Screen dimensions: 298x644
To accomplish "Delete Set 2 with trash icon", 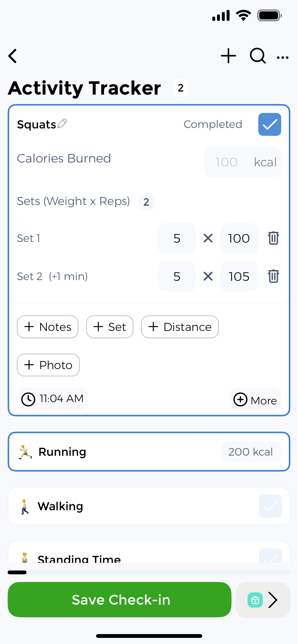I will [x=273, y=276].
